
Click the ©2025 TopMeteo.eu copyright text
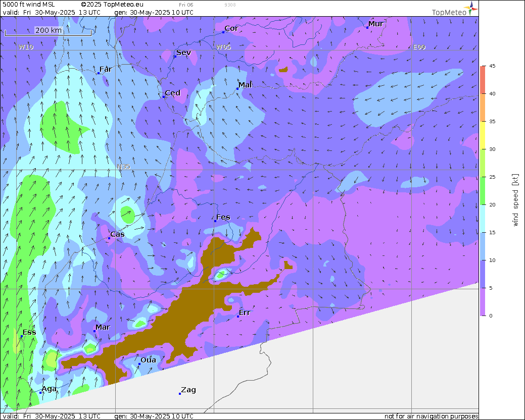[112, 5]
